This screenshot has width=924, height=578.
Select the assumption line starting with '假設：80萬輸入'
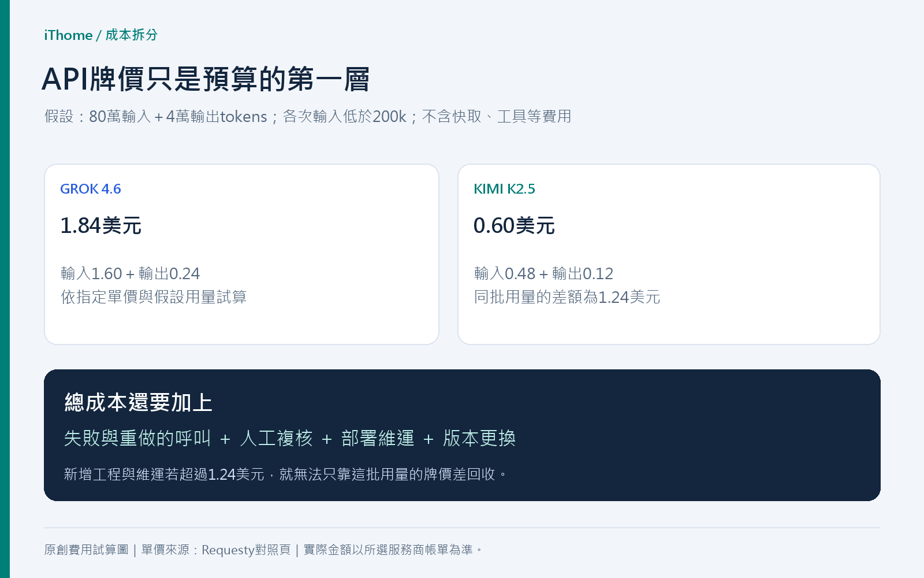tap(308, 116)
